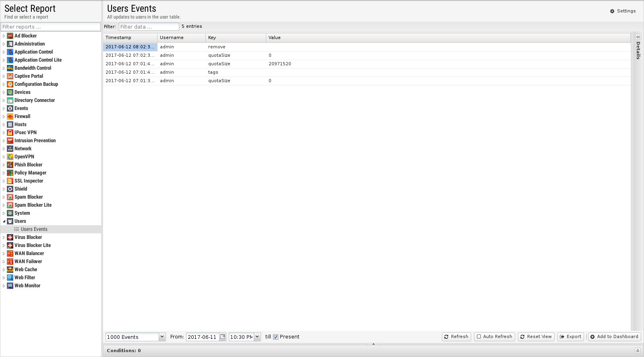
Task: Select the row with value 20971520
Action: (x=367, y=64)
